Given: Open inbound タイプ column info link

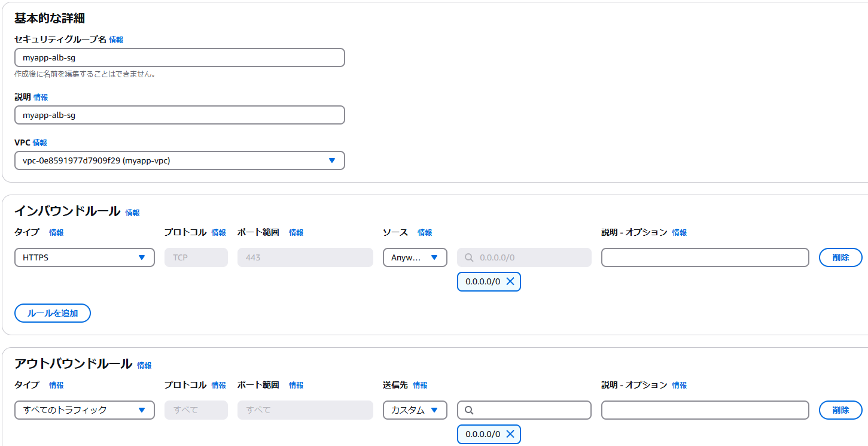Looking at the screenshot, I should (56, 233).
